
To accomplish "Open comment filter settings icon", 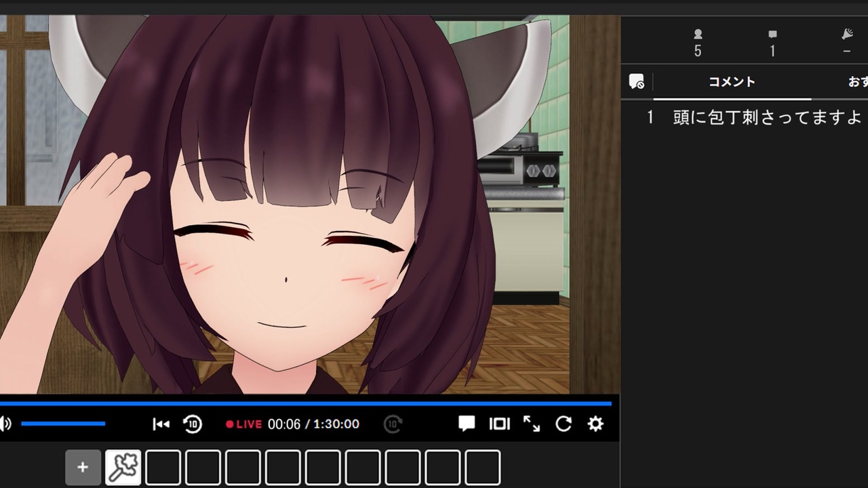I will click(636, 82).
